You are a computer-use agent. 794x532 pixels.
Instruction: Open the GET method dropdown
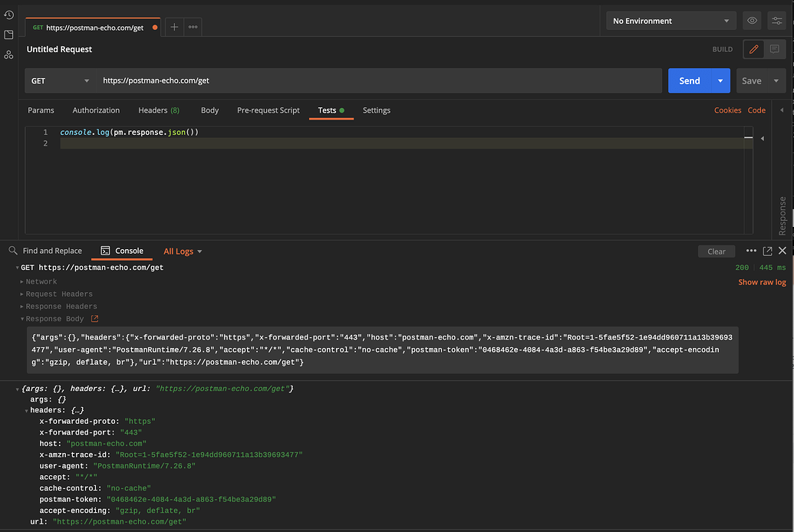tap(60, 80)
